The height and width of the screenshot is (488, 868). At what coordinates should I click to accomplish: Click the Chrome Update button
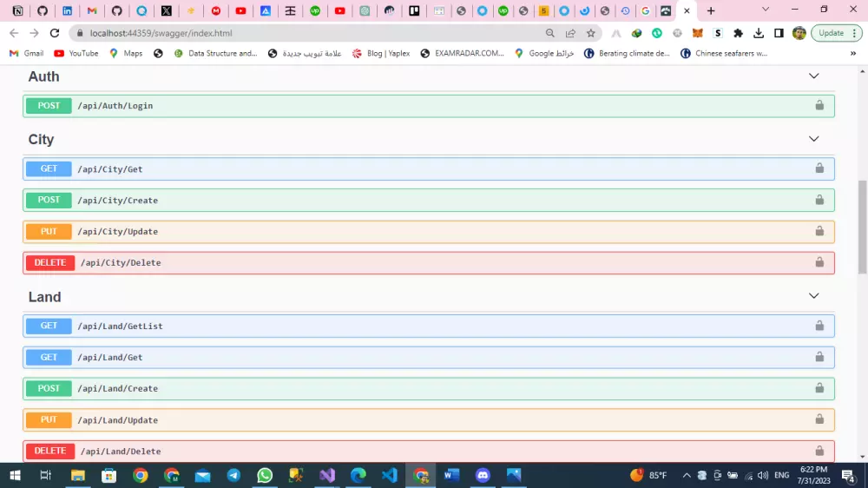click(x=837, y=33)
